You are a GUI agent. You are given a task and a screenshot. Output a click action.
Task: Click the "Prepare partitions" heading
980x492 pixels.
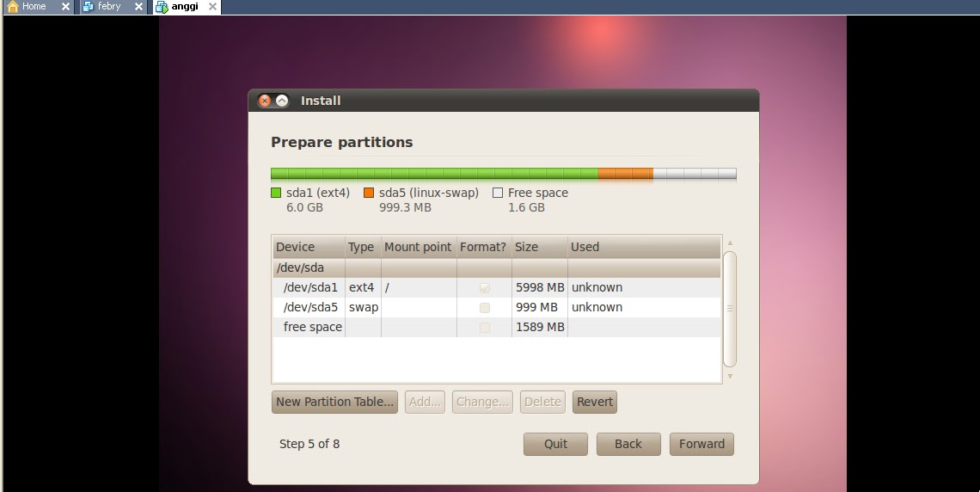342,143
